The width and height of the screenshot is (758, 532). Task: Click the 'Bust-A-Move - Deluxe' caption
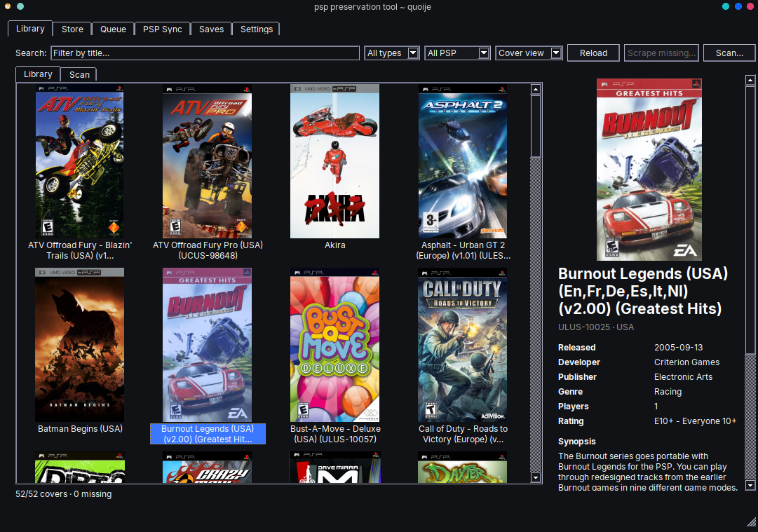tap(335, 434)
